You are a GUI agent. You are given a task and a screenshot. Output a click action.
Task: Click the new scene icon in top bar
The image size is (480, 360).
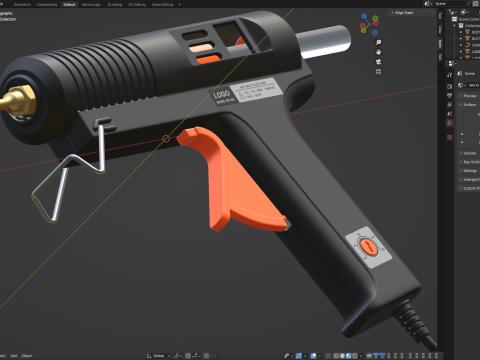click(475, 3)
